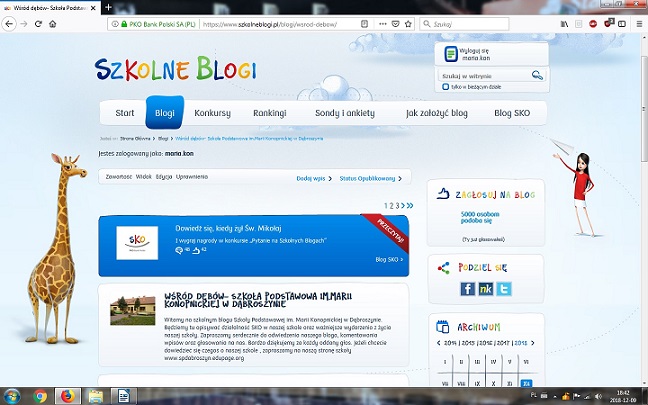Viewport: 648px width, 405px height.
Task: Open the 'Blog SKO >' link in banner
Action: (x=389, y=260)
